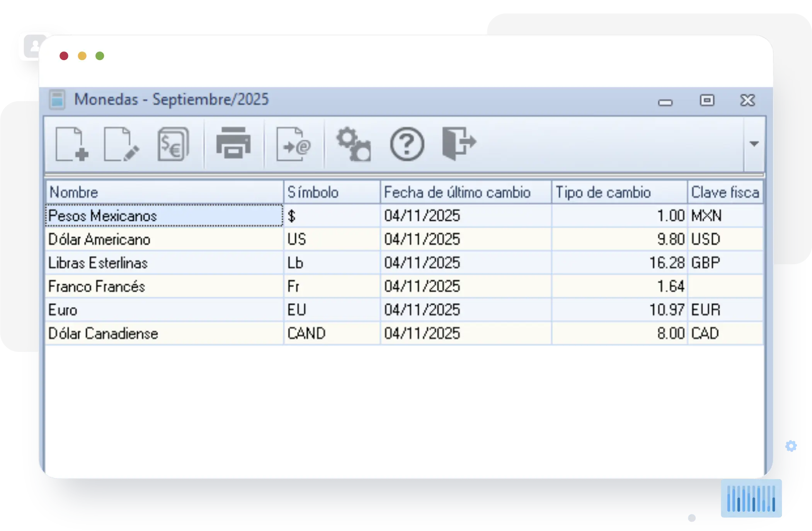Click the 10.97 exchange rate value
This screenshot has height=531, width=812.
pyautogui.click(x=667, y=310)
